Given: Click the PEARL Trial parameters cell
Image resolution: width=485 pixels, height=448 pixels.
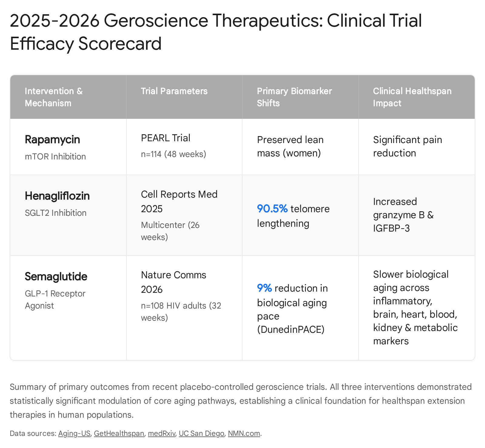Looking at the screenshot, I should click(x=184, y=147).
